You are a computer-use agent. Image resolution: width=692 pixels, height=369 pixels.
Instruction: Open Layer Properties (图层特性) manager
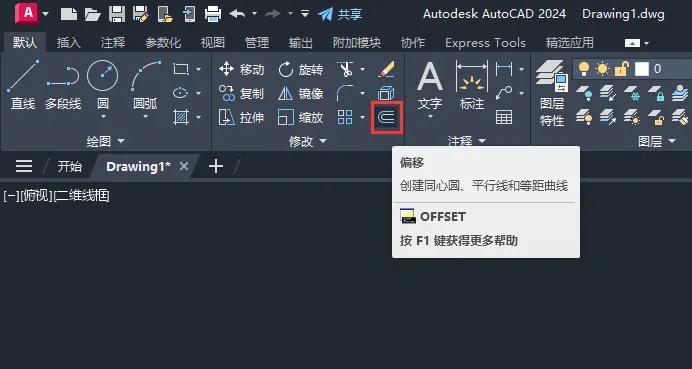click(552, 94)
